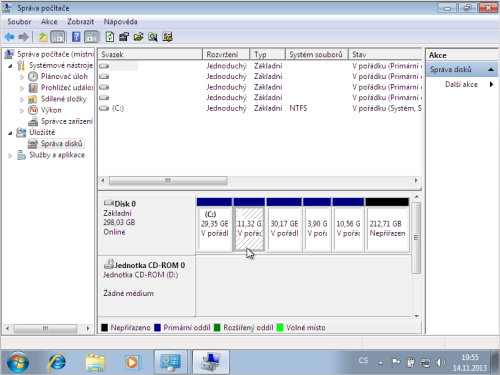Click the magnifier search toolbar icon
Image resolution: width=500 pixels, height=375 pixels.
pos(153,37)
